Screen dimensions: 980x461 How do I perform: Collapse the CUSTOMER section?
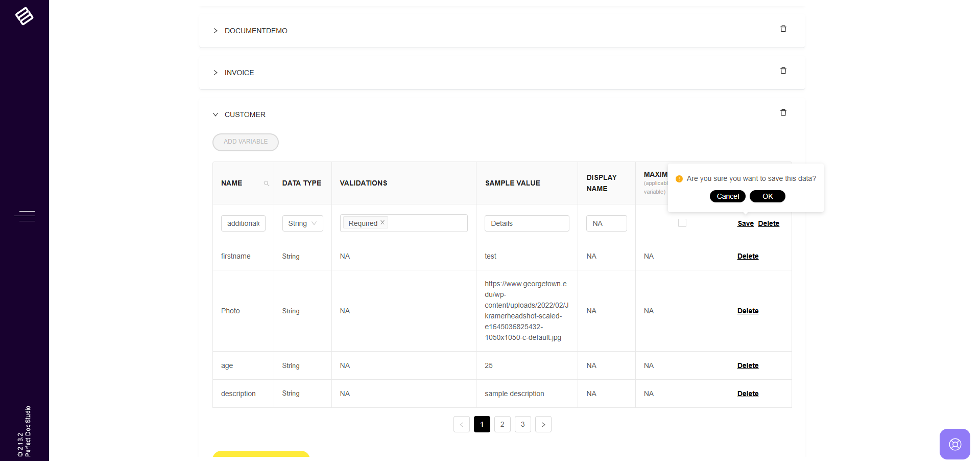coord(216,114)
